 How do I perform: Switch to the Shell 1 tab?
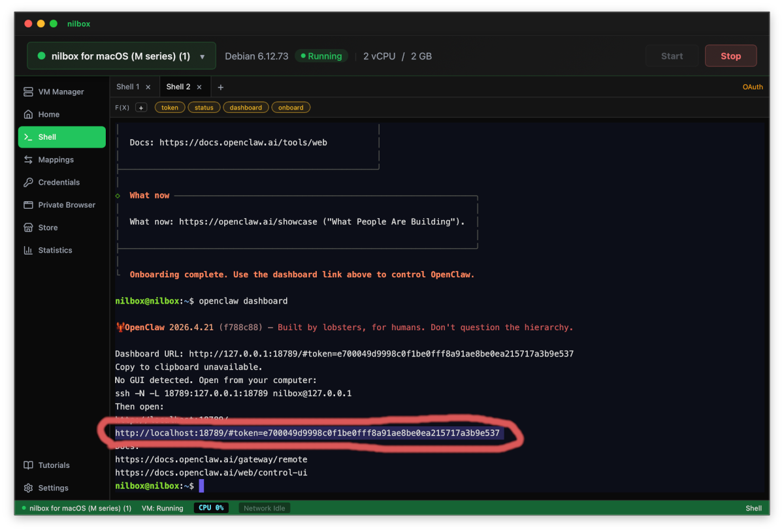pos(128,86)
